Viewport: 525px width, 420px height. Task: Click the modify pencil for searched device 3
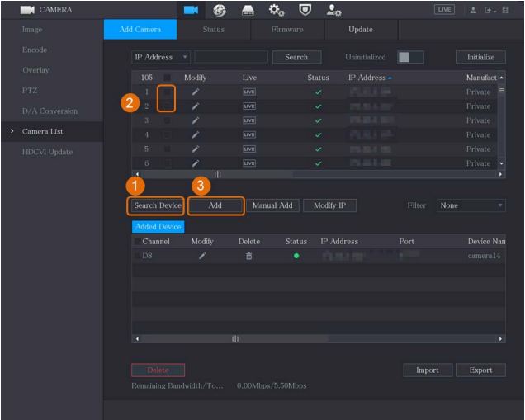196,120
